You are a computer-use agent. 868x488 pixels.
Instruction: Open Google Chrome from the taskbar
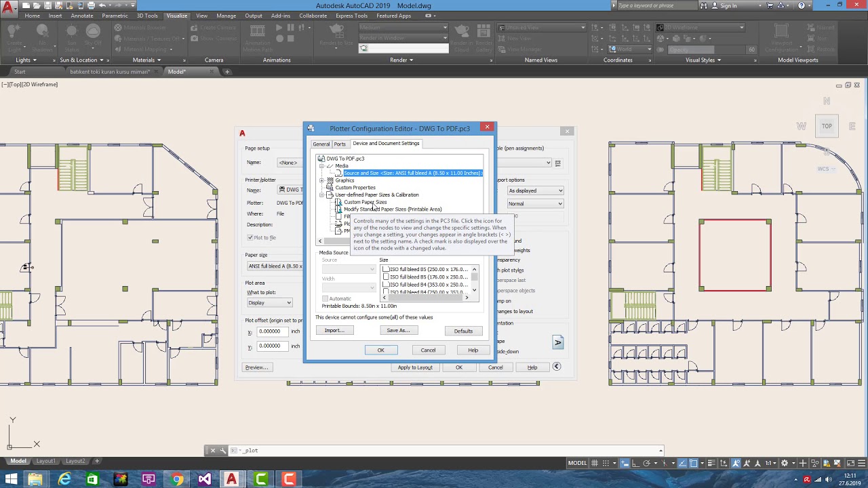(x=176, y=479)
